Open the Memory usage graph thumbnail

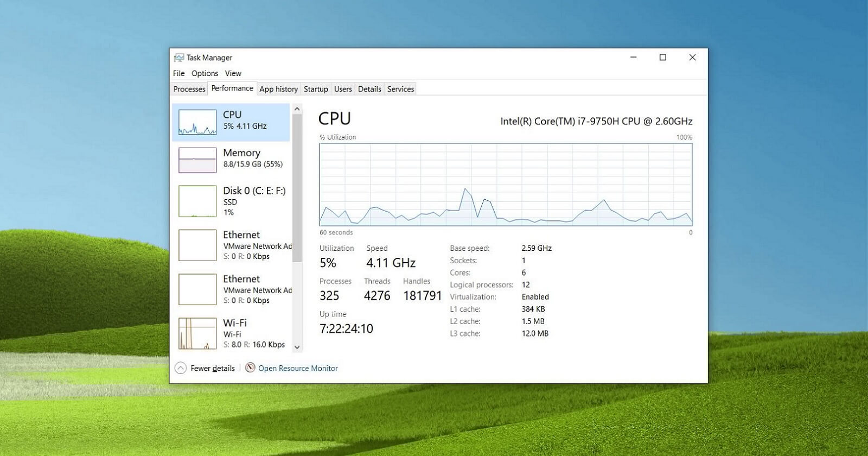(197, 160)
